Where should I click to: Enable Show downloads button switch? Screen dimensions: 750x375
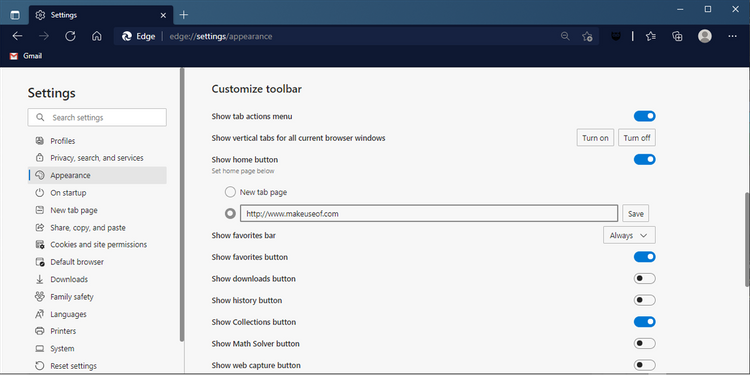point(644,278)
